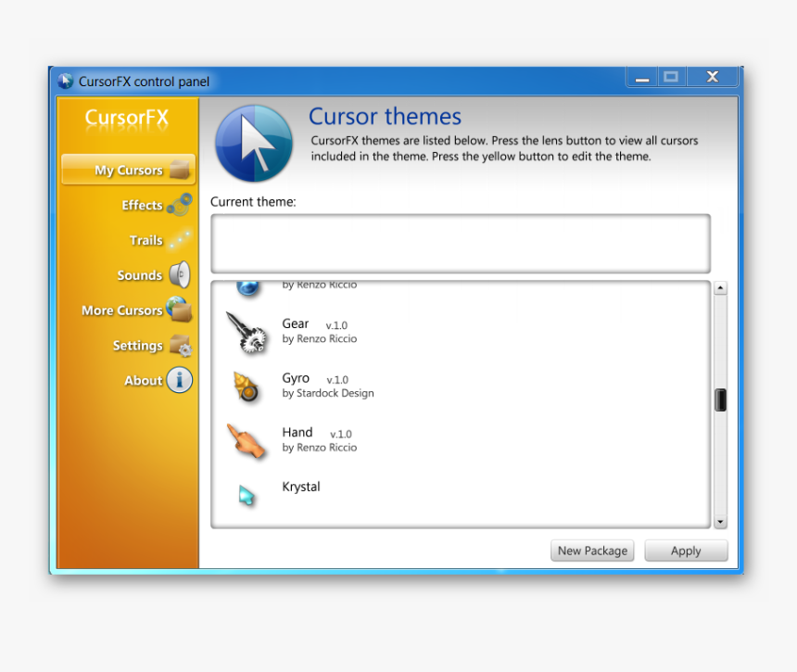Select the Krystal cursor theme icon
The image size is (797, 672).
tap(246, 495)
